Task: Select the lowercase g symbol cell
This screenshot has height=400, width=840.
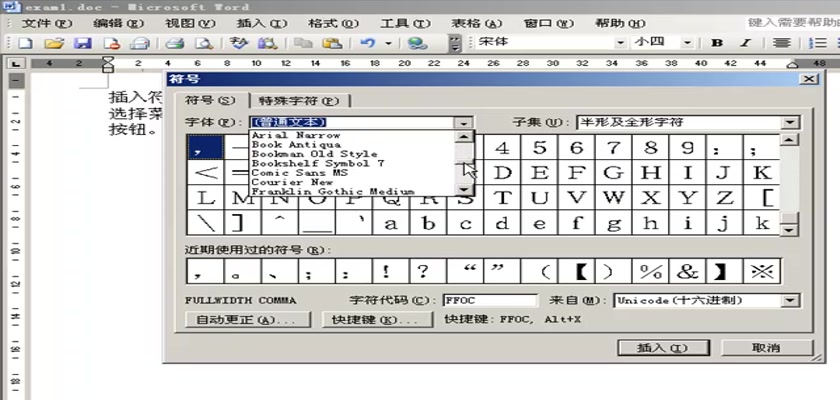Action: click(613, 223)
